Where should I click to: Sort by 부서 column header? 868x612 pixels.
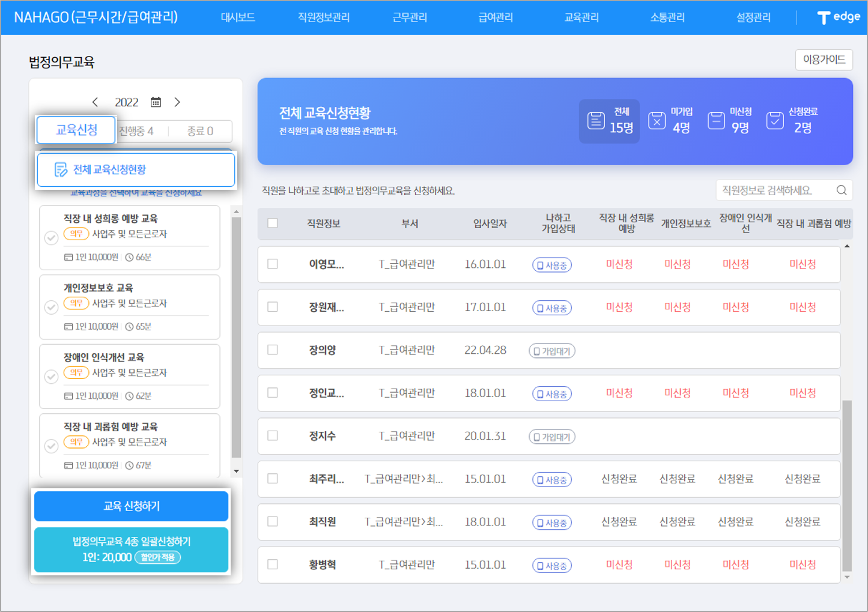(410, 223)
